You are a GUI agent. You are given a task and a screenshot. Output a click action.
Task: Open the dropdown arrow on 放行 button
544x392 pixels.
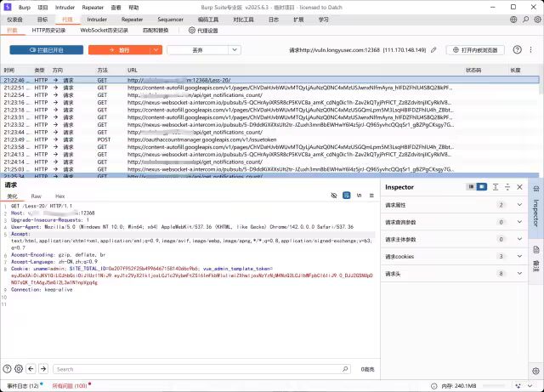click(156, 50)
